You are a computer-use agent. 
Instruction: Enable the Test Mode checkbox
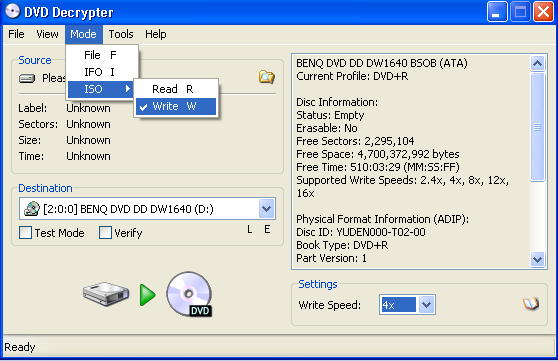(25, 233)
